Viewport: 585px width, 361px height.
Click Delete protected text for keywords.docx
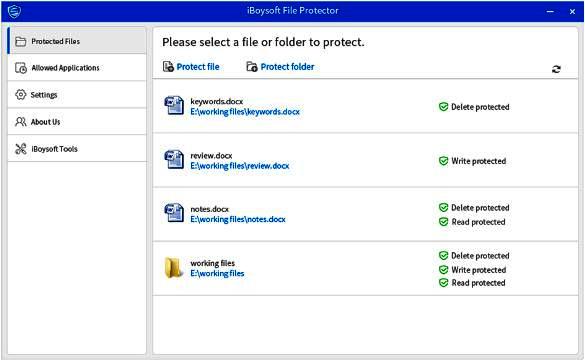tap(480, 107)
